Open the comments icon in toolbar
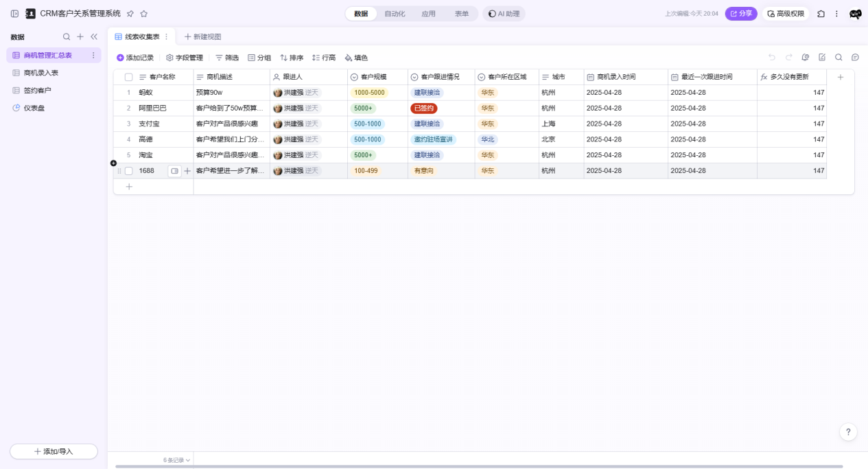The height and width of the screenshot is (469, 868). coord(855,58)
